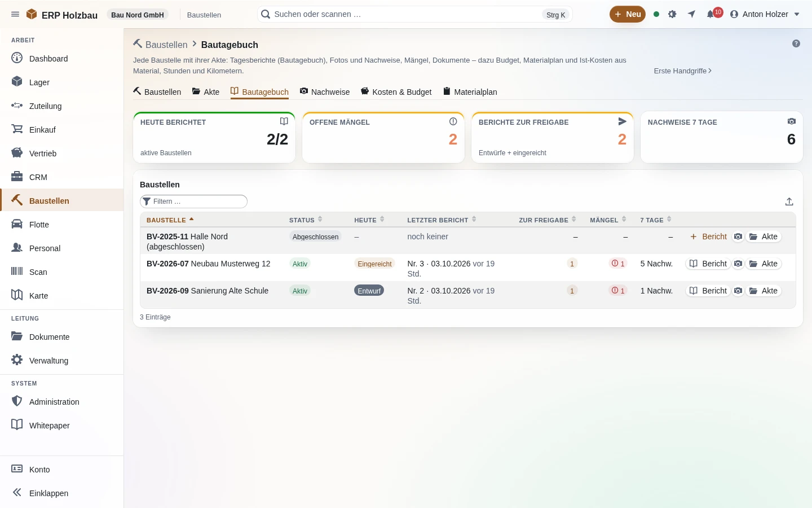Open Anton Holzer user dropdown
This screenshot has width=812, height=508.
[x=765, y=14]
